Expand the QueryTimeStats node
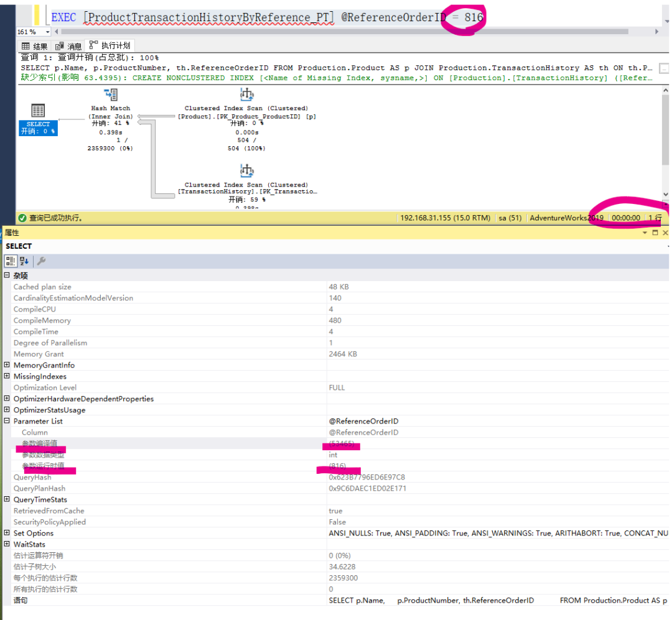672x620 pixels. tap(7, 499)
